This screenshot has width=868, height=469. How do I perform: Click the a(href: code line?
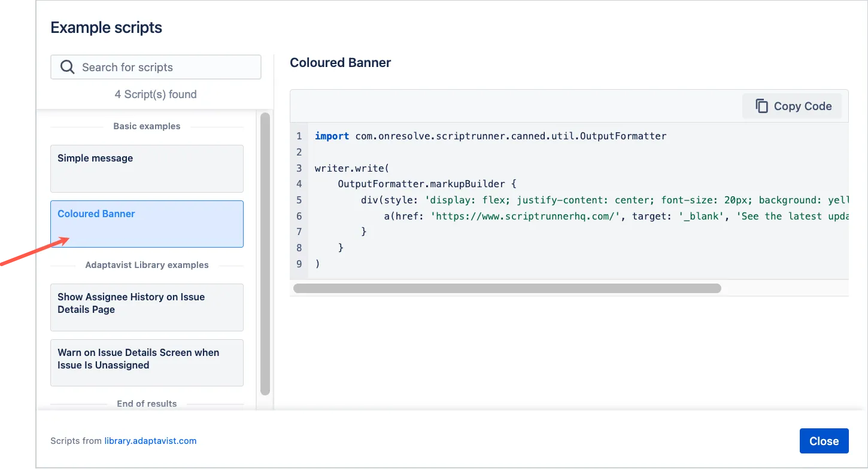(616, 216)
